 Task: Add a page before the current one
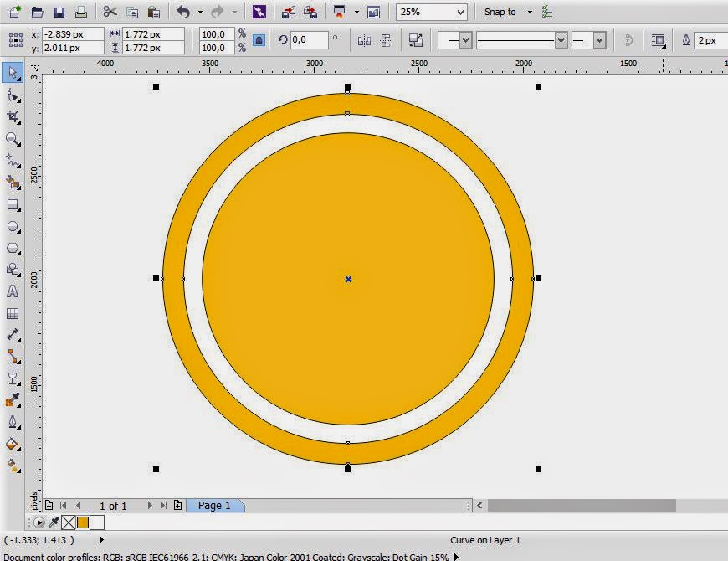point(49,505)
